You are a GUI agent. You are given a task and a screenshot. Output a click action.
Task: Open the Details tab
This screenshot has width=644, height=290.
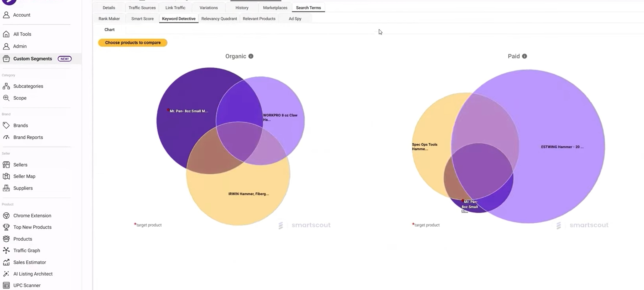pyautogui.click(x=109, y=8)
